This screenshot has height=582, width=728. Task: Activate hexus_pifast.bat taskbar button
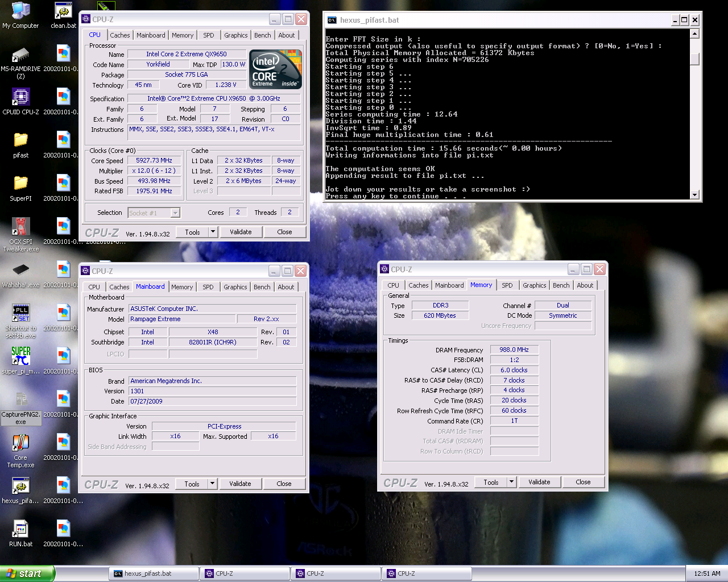coord(154,573)
